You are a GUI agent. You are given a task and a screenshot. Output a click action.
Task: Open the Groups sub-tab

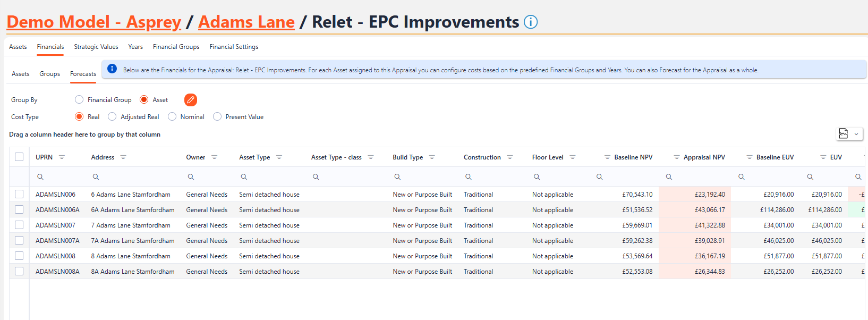tap(49, 74)
